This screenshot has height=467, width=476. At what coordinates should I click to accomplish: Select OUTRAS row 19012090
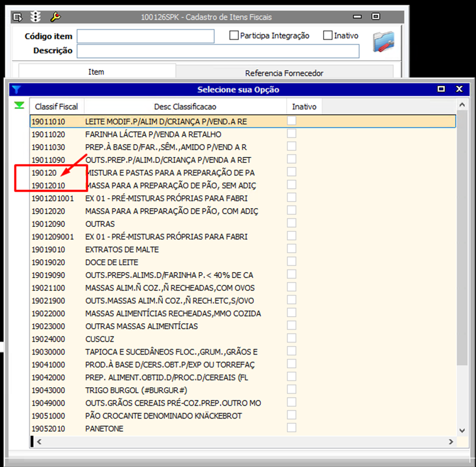click(243, 224)
